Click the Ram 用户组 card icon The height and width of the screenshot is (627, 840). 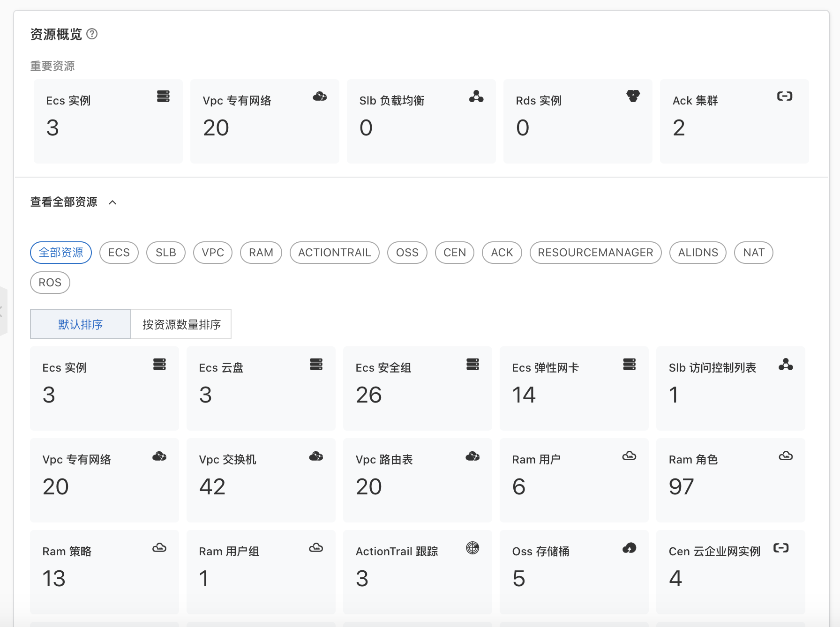[316, 547]
